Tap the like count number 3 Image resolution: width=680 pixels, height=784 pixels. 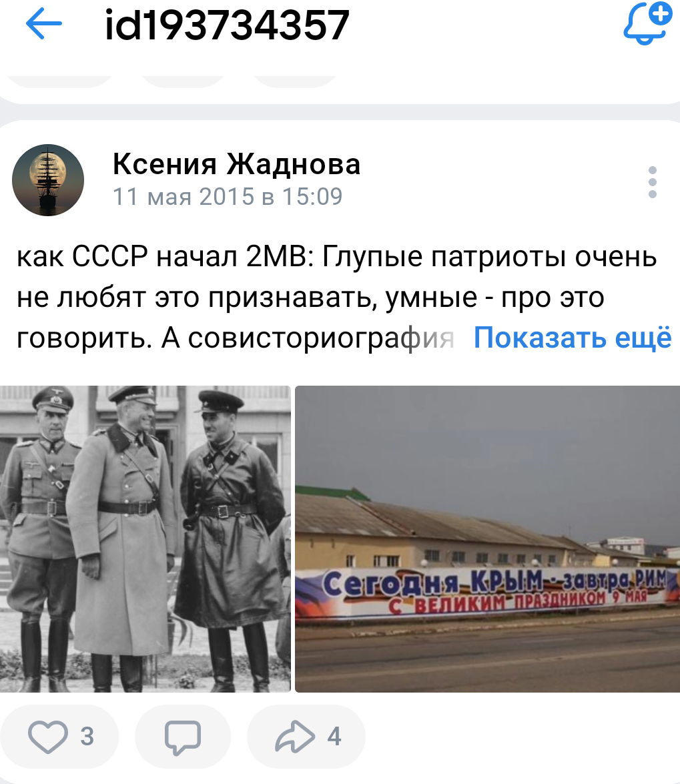(x=87, y=737)
